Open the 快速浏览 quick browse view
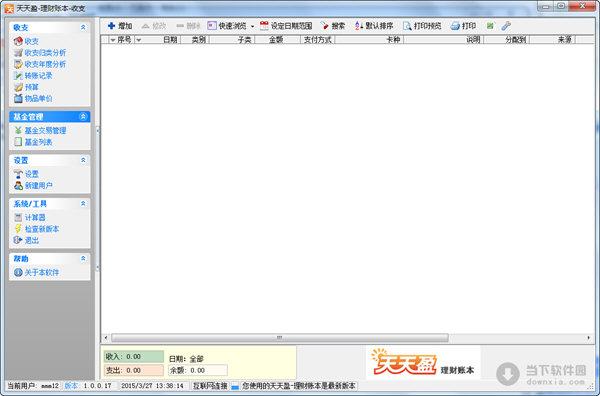 coord(227,26)
